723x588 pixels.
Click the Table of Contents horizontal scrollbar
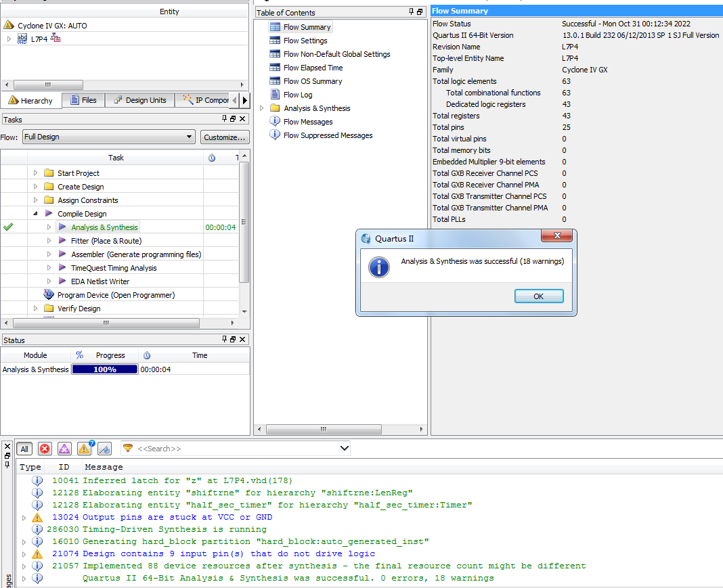tap(324, 429)
